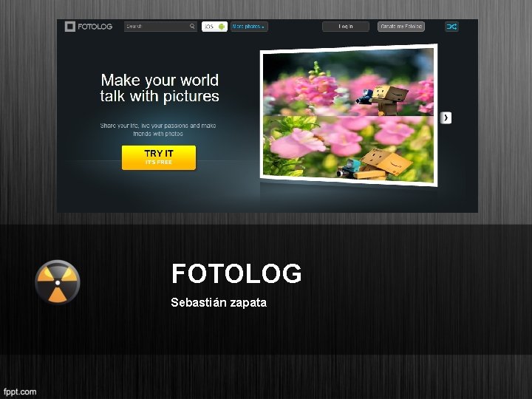Click the Share your life tagline

click(158, 129)
